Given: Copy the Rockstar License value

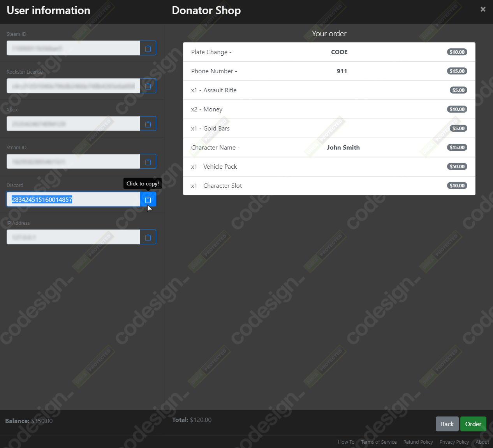Looking at the screenshot, I should (x=148, y=86).
